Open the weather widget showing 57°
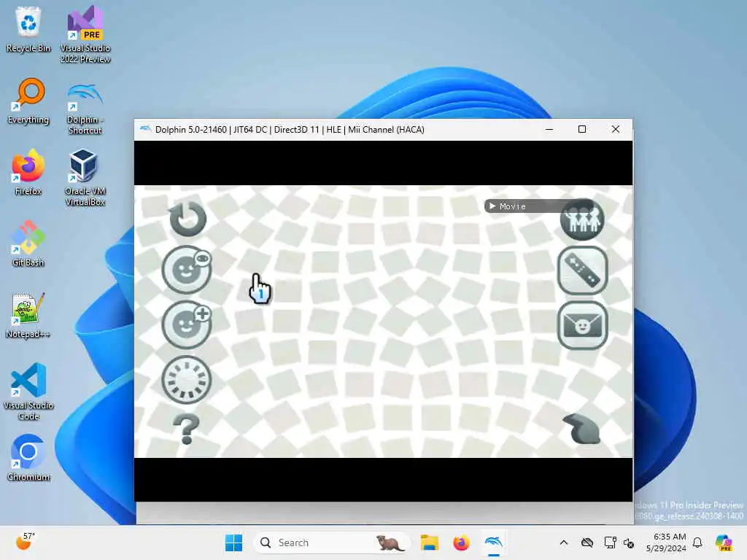 click(26, 542)
